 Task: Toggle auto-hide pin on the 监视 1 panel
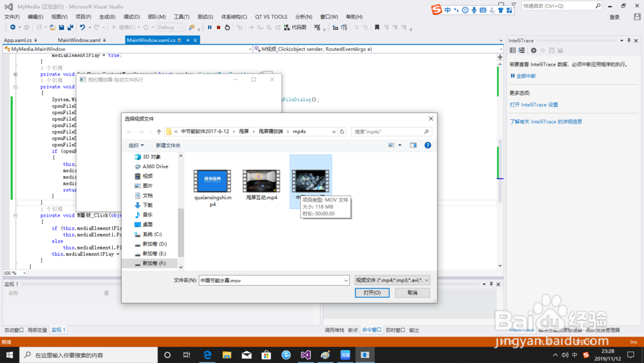(x=491, y=284)
